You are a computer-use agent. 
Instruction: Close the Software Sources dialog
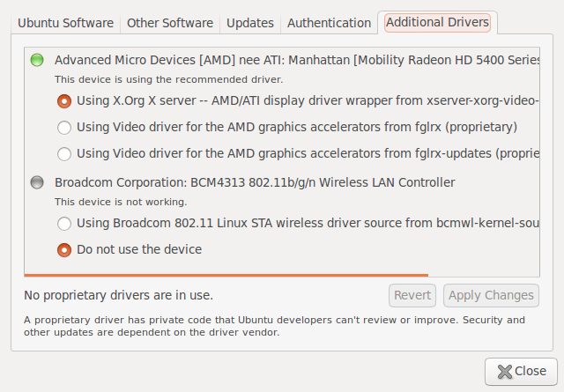(x=521, y=372)
